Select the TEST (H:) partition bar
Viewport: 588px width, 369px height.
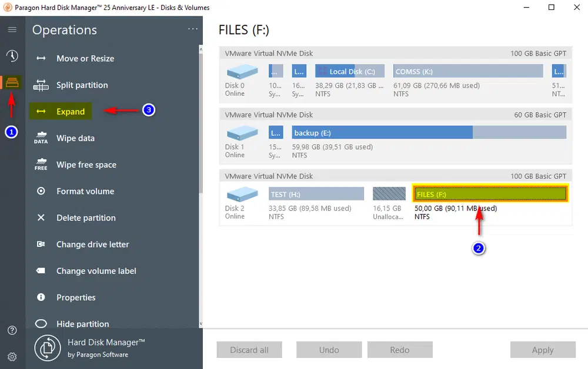coord(316,194)
